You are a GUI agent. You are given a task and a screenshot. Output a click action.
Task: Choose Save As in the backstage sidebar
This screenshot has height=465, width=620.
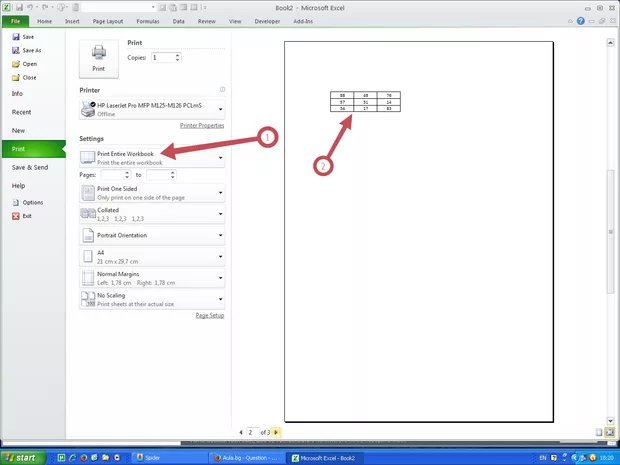tap(26, 50)
